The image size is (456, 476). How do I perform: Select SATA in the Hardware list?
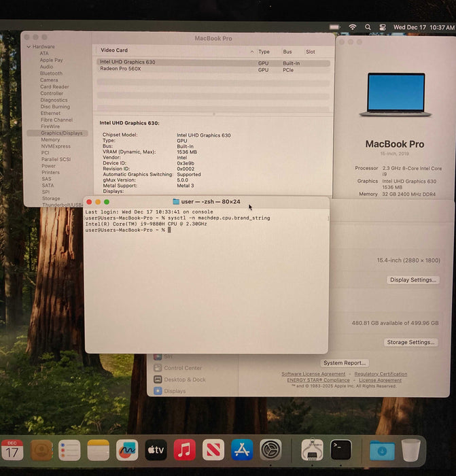(x=48, y=186)
